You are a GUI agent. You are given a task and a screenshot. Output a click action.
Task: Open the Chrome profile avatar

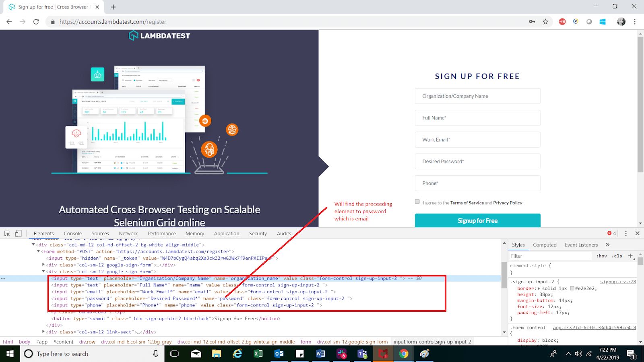(x=621, y=22)
